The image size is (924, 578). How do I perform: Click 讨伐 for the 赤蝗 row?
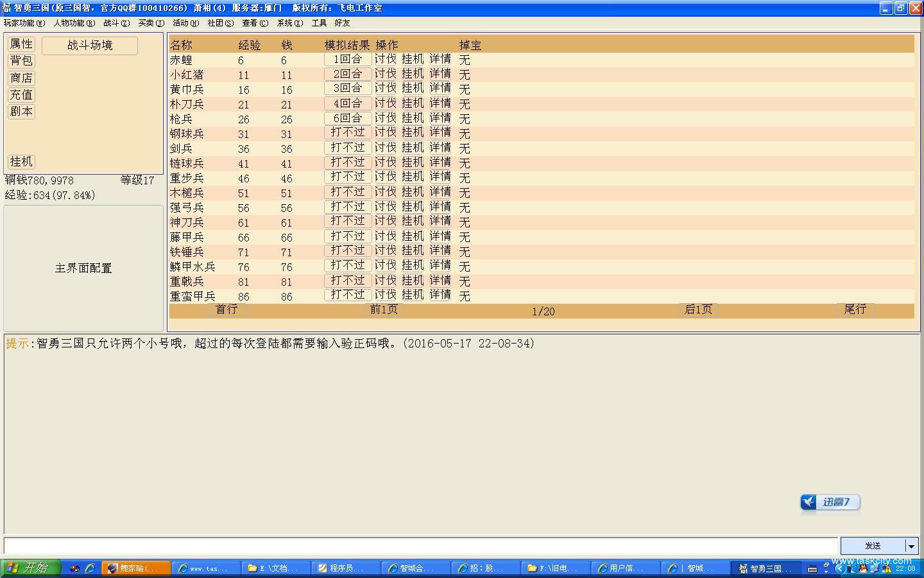(x=385, y=59)
